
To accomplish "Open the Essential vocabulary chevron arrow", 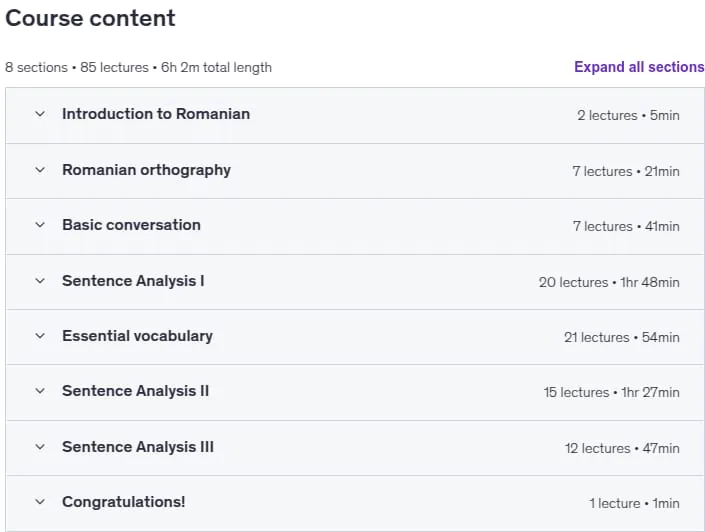I will click(x=40, y=336).
